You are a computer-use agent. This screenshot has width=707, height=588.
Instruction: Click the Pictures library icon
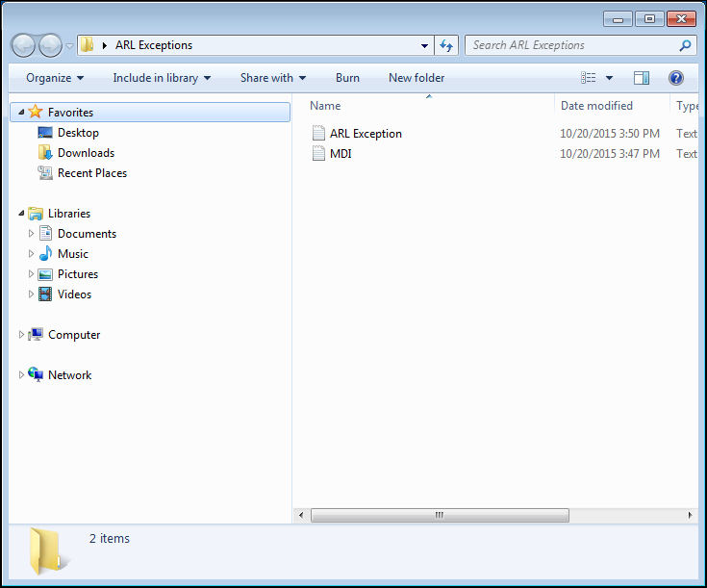coord(45,274)
